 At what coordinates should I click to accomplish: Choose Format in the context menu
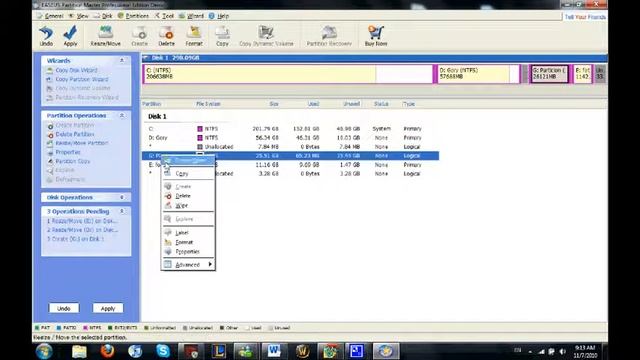(188, 242)
